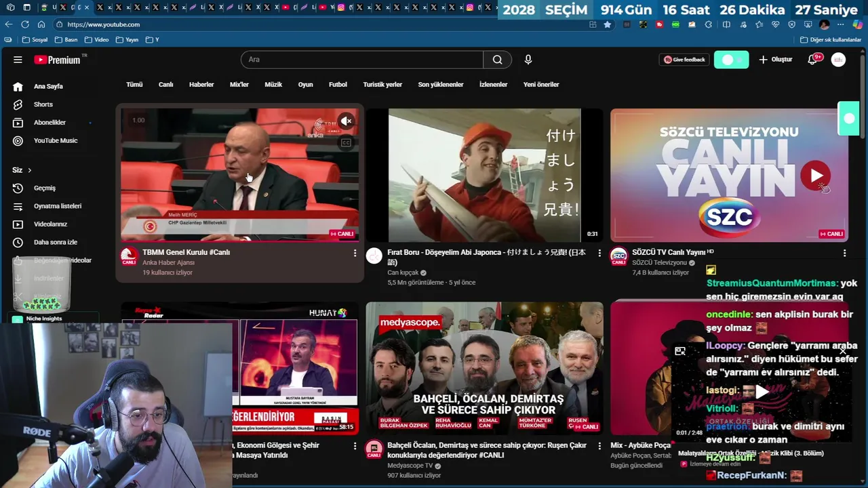Screen dimensions: 868x488
Task: Select the Tümü filter chip
Action: (134, 85)
